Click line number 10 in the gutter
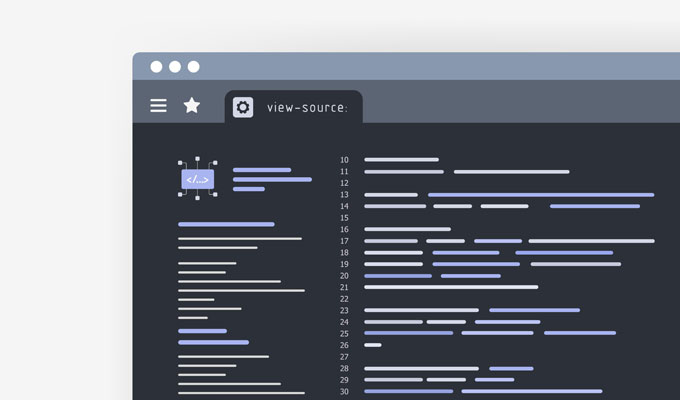The height and width of the screenshot is (400, 680). coord(344,160)
